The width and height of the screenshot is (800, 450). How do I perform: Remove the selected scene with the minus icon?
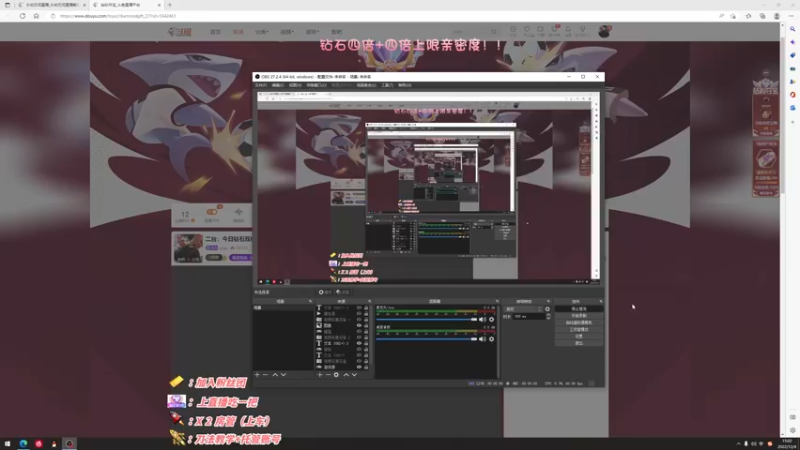click(265, 375)
